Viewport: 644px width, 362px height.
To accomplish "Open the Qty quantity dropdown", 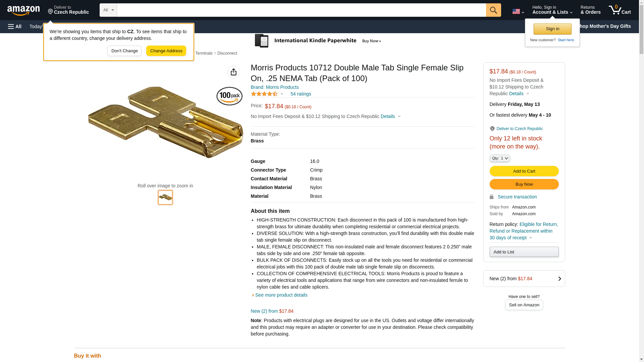I will tap(499, 158).
